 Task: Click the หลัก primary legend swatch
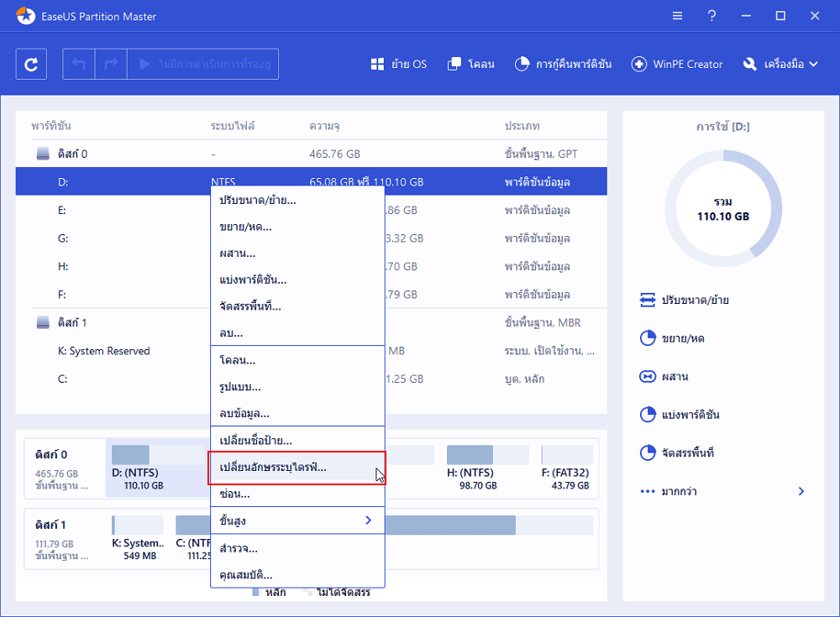click(256, 592)
